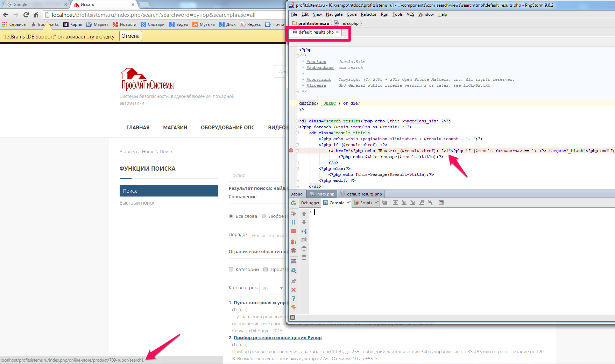
Task: Clear console with the trash icon
Action: click(304, 257)
